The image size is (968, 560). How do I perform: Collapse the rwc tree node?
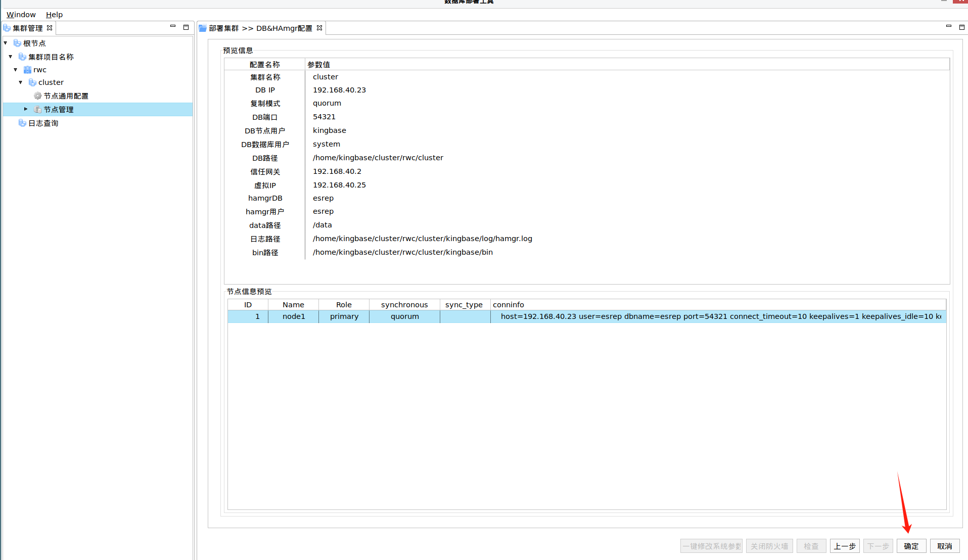[x=16, y=70]
